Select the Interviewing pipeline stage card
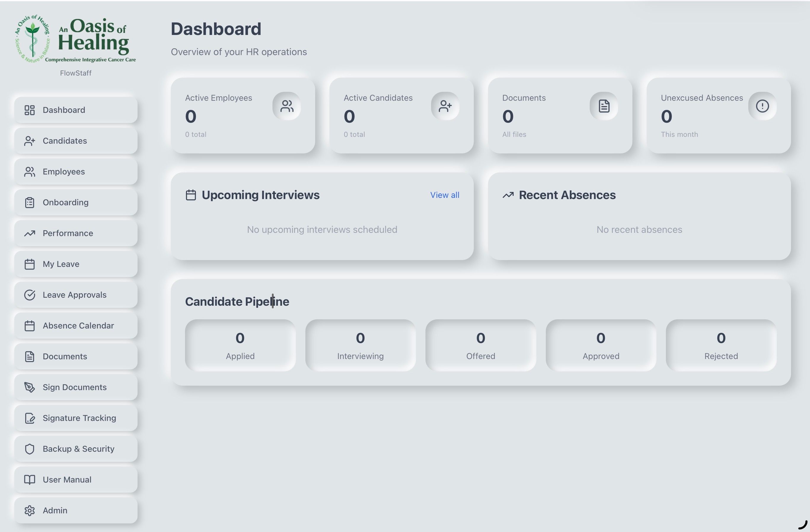This screenshot has width=810, height=532. 361,345
